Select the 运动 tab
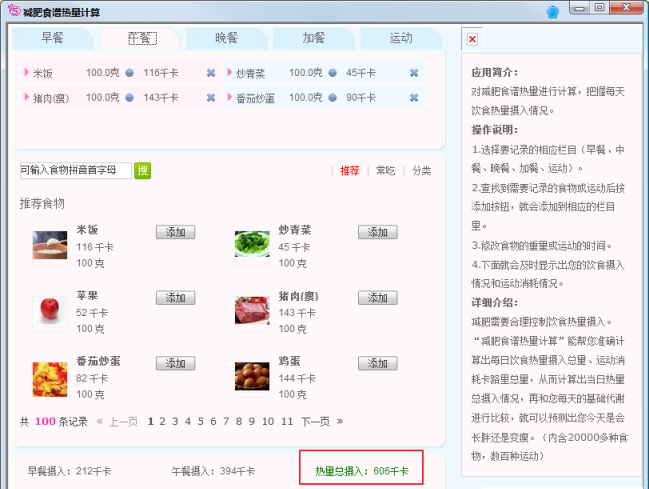The width and height of the screenshot is (649, 489). point(401,38)
